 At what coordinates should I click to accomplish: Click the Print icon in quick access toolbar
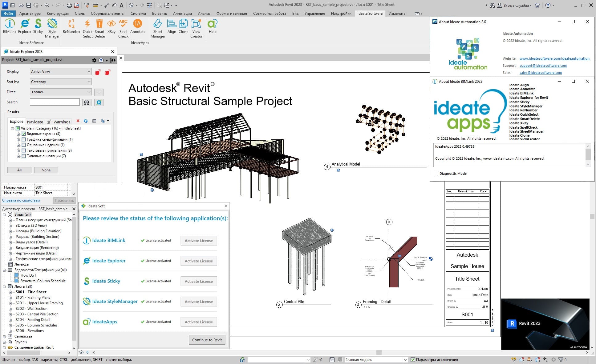[x=69, y=5]
